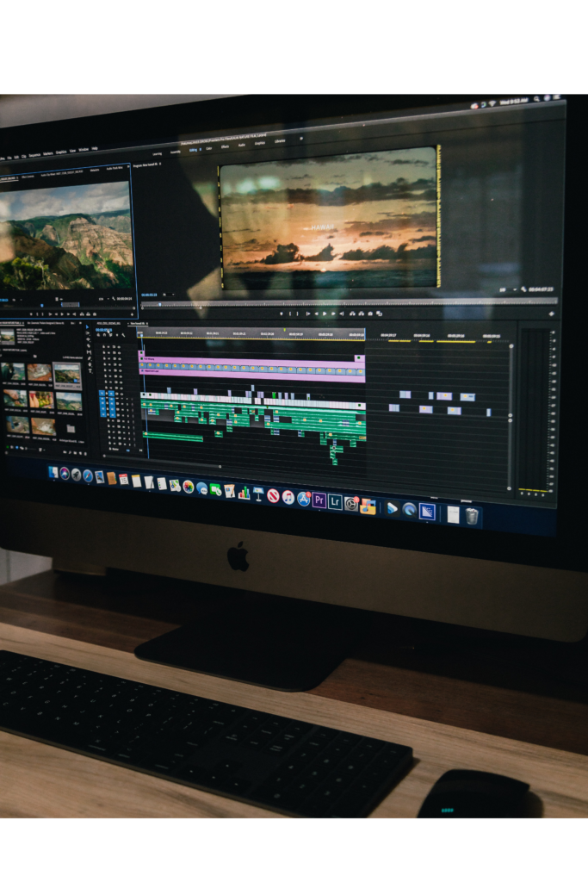Toggle Linked Selection in timeline header

tap(111, 336)
